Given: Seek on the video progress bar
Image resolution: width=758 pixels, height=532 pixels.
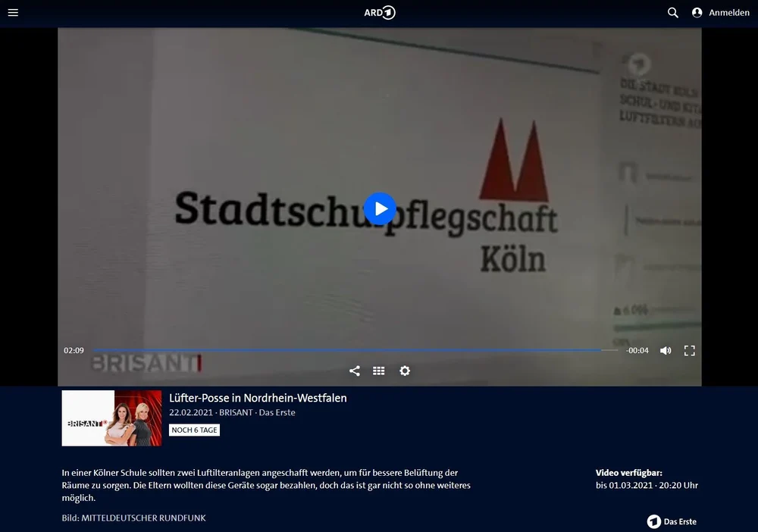Looking at the screenshot, I should 356,350.
